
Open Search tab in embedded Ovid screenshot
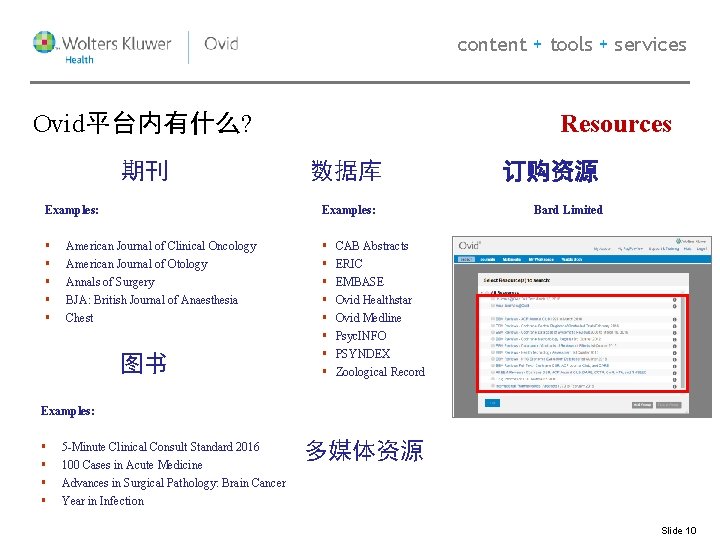(x=466, y=259)
